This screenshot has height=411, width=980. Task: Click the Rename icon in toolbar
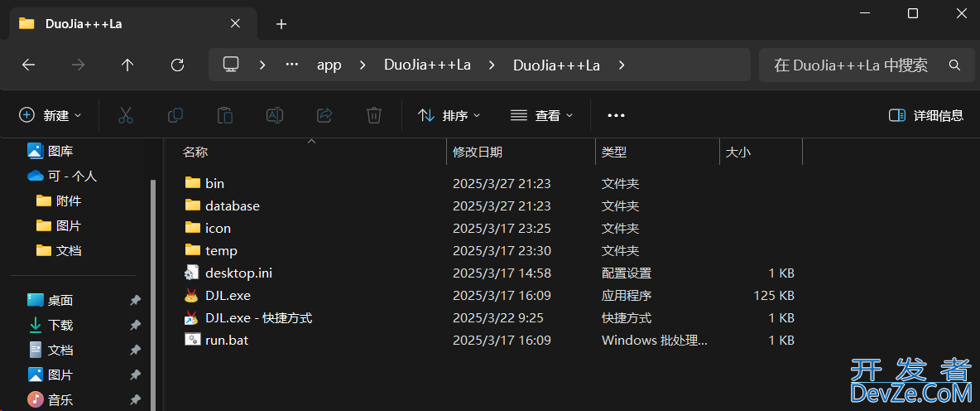point(275,115)
